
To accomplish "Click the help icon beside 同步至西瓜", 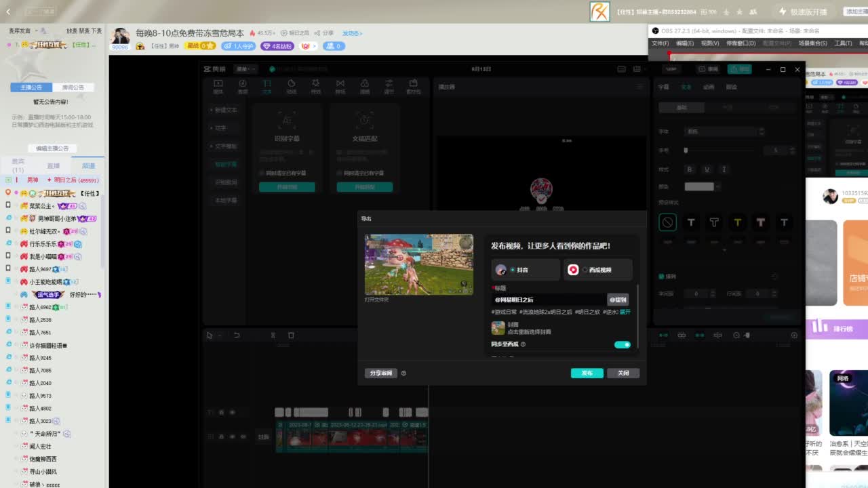I will click(523, 344).
